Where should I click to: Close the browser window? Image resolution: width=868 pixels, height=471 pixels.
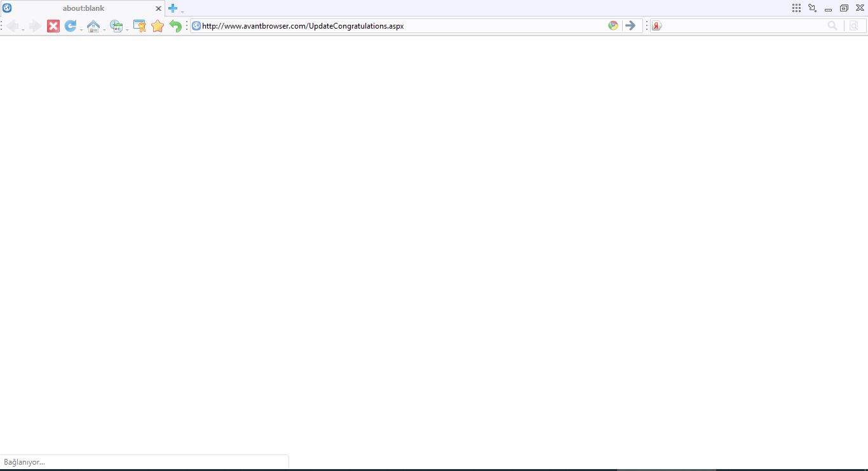pyautogui.click(x=860, y=8)
